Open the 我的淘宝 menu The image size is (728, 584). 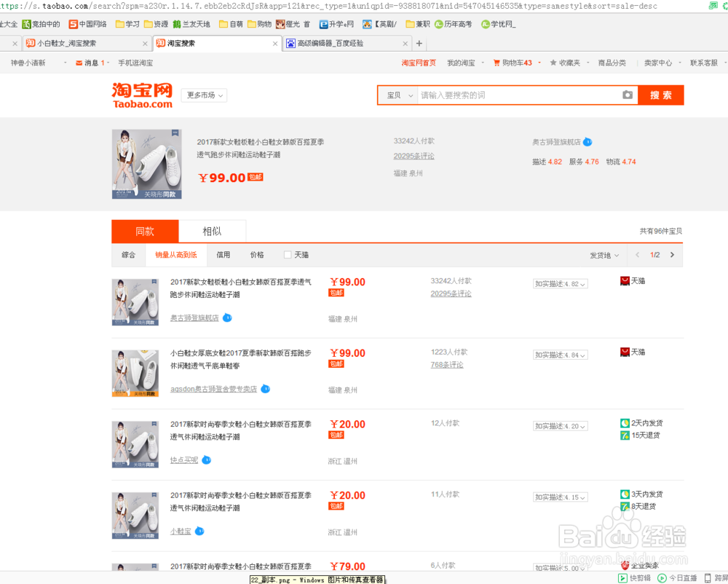pos(461,63)
